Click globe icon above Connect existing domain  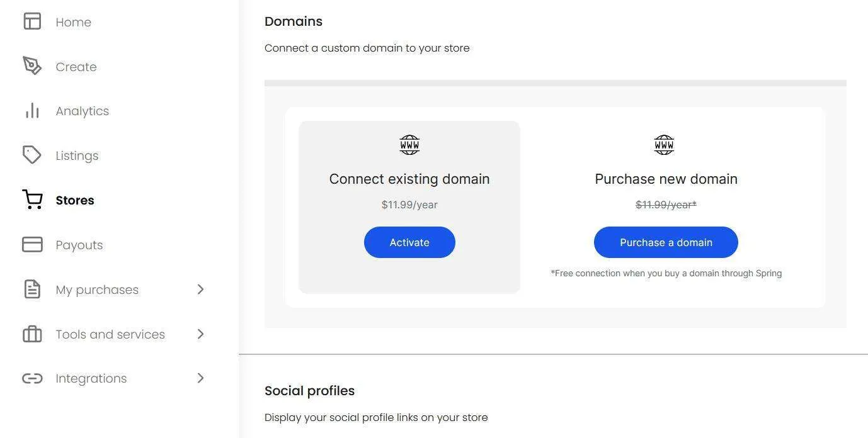click(x=409, y=145)
